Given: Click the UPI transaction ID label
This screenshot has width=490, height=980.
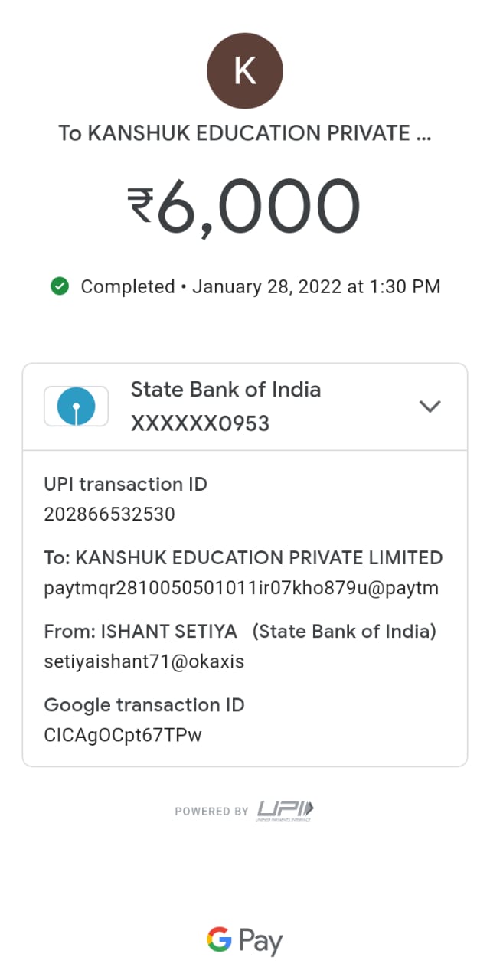Looking at the screenshot, I should pos(126,485).
